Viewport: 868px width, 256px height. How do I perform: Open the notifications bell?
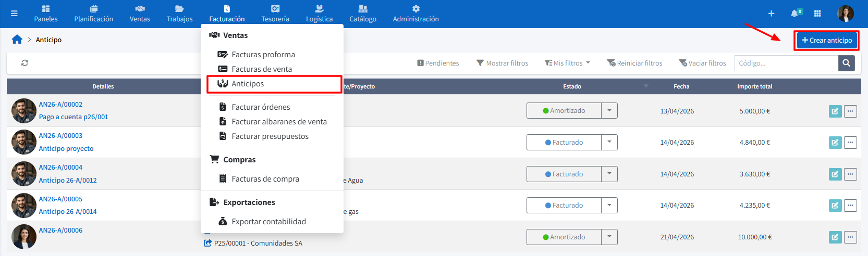click(x=794, y=14)
